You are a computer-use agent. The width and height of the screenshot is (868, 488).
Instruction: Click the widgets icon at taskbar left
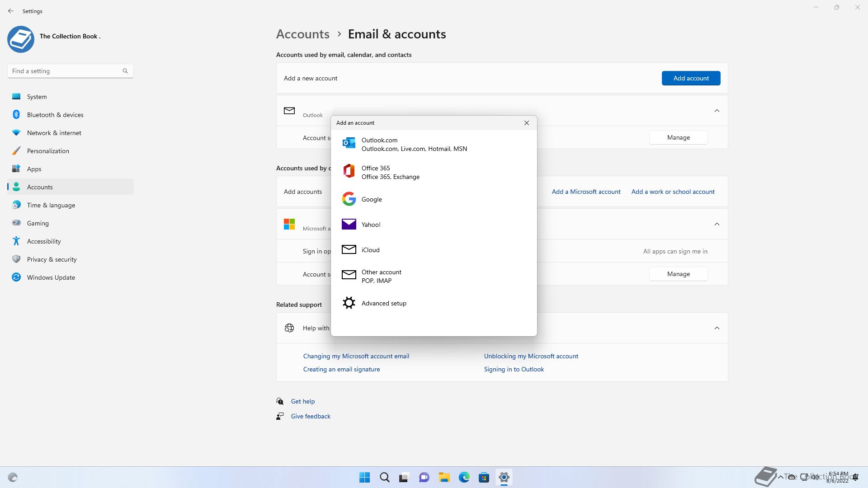(x=13, y=477)
